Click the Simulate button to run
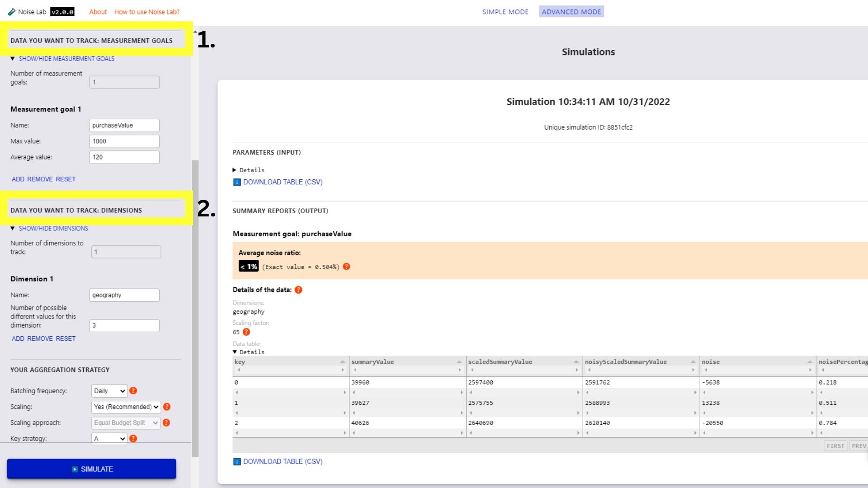868x488 pixels. (x=92, y=469)
